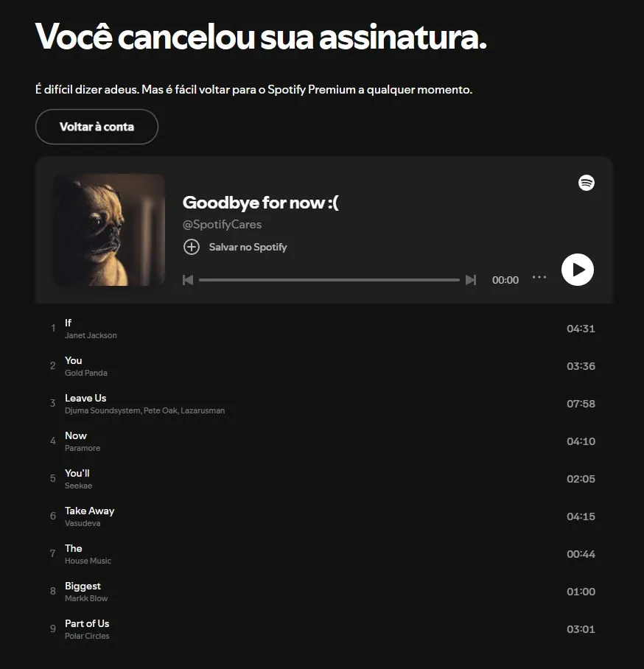Select track 4 Now by Paramore

click(x=323, y=441)
